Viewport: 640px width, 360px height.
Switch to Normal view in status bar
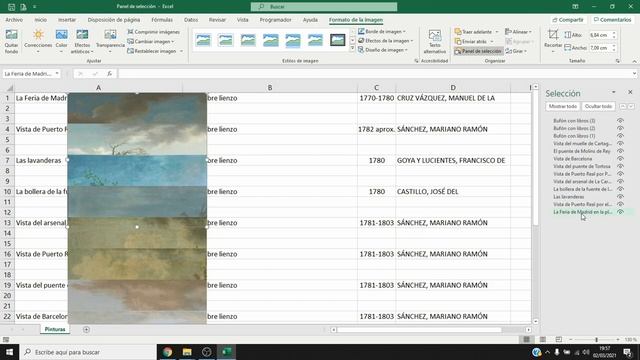tap(527, 339)
